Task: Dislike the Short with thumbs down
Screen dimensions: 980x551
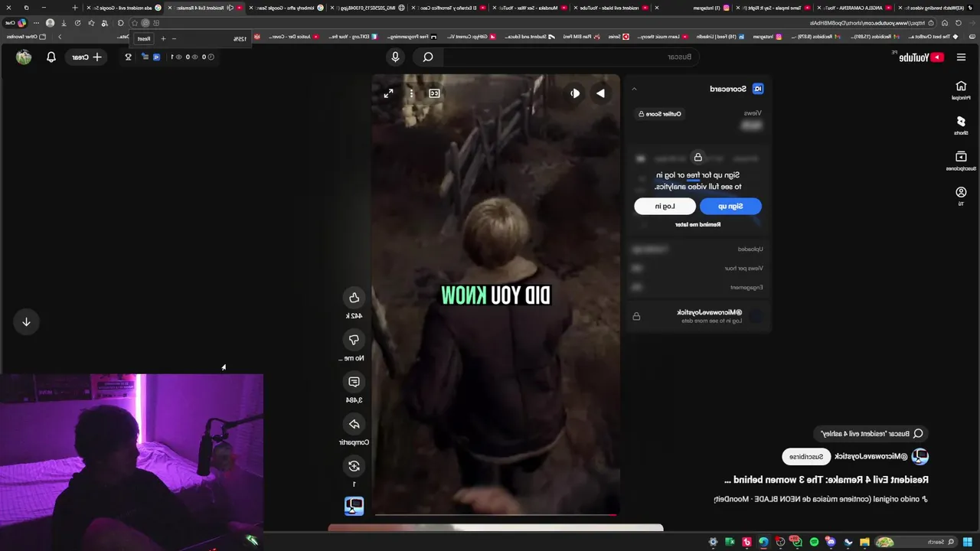Action: click(354, 340)
